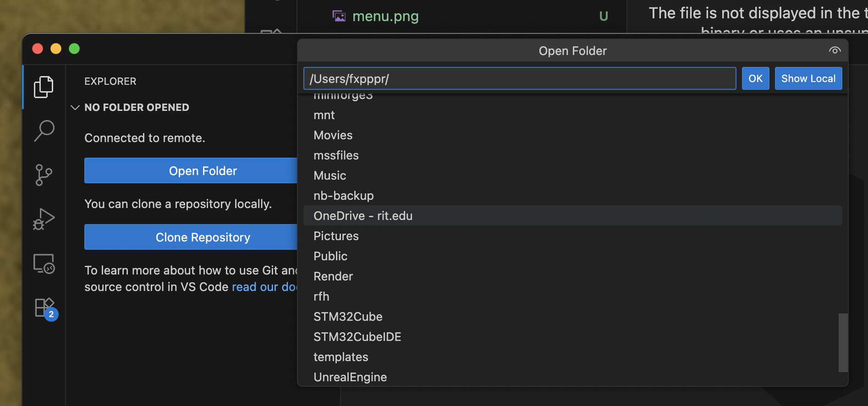Click the Show Local button
The width and height of the screenshot is (868, 406).
coord(808,78)
